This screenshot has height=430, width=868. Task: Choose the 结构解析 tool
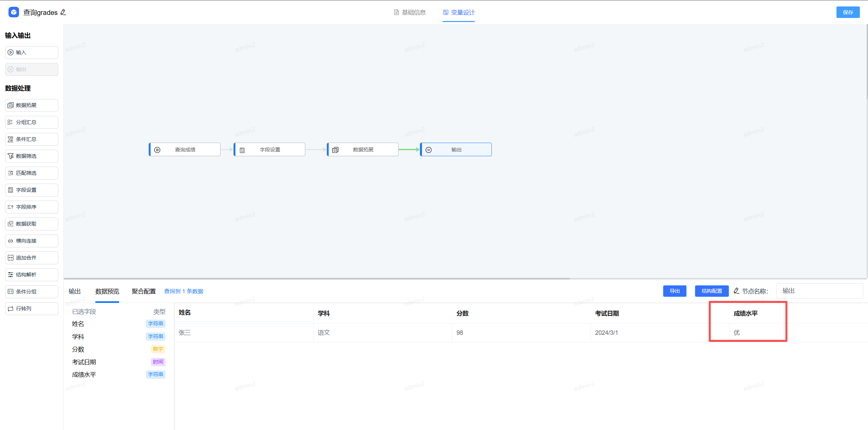pos(32,275)
